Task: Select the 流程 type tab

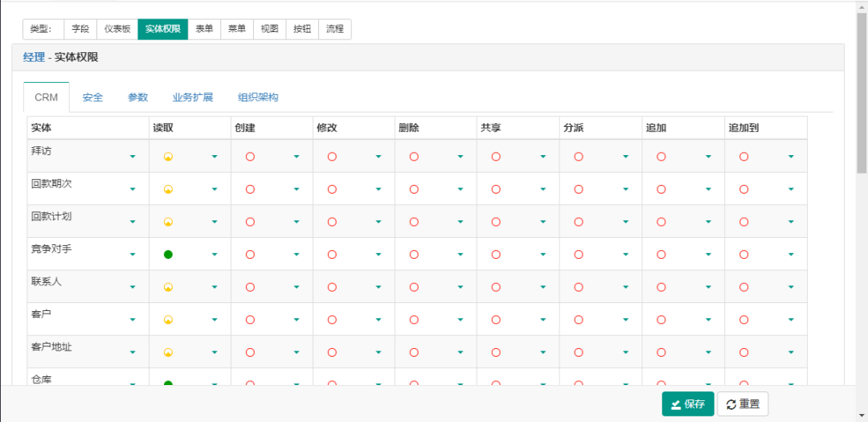Action: coord(335,30)
